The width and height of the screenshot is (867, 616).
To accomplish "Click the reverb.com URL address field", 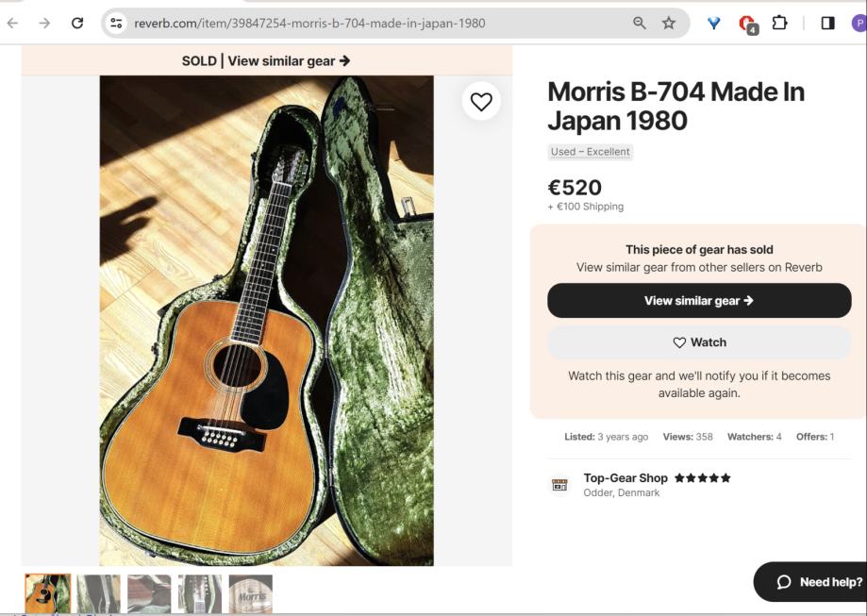I will 377,23.
